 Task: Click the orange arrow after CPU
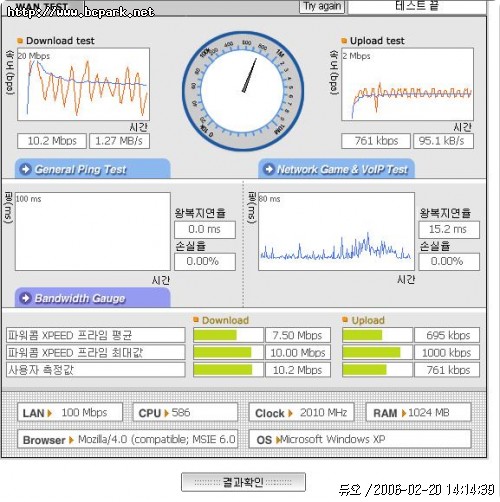click(x=167, y=413)
